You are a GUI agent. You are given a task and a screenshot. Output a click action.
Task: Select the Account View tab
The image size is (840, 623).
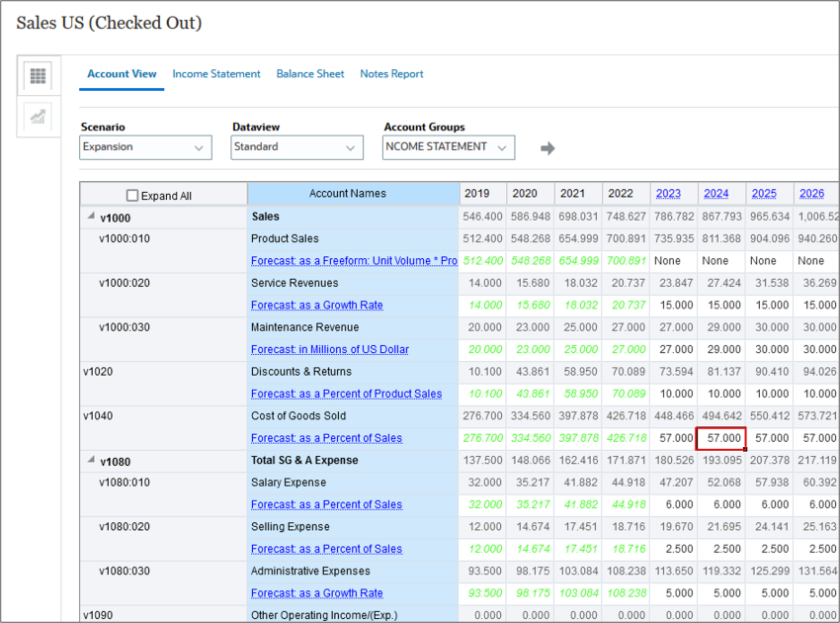pos(122,74)
